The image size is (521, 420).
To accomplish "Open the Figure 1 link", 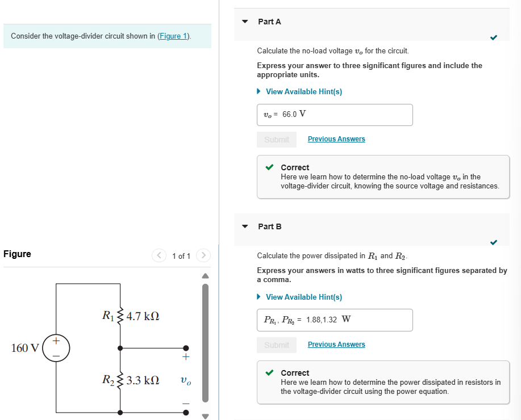I will point(173,35).
